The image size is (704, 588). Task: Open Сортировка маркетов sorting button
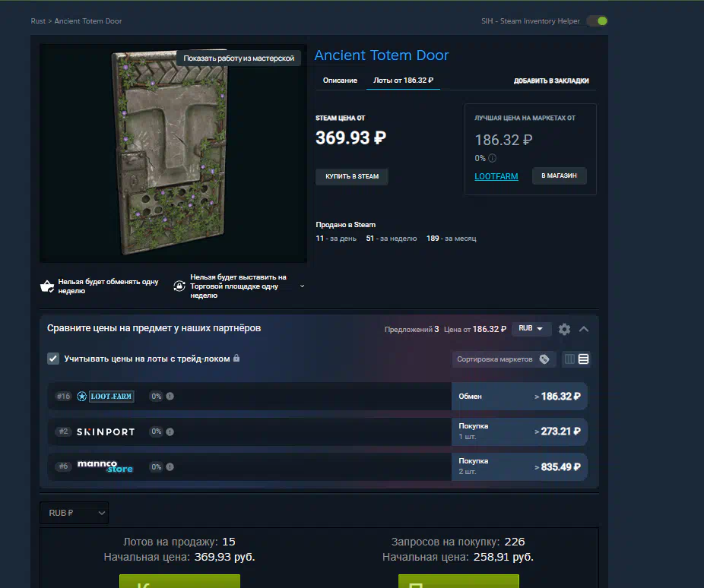[x=504, y=359]
